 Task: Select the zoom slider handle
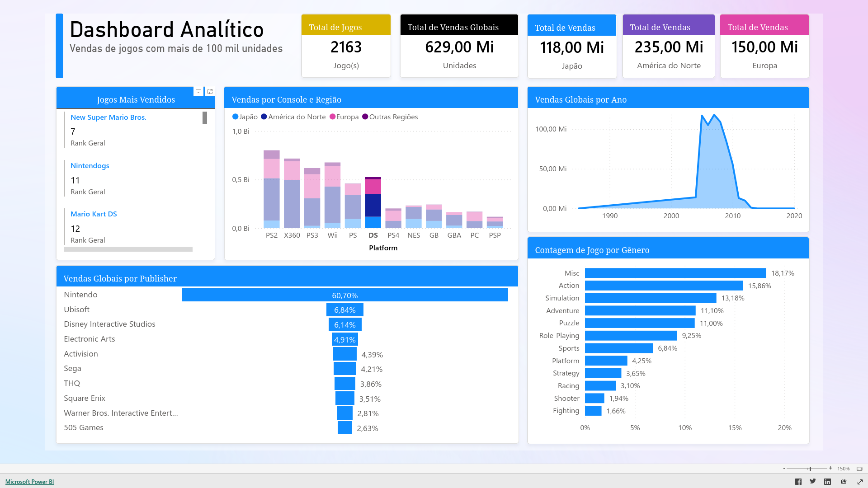tap(810, 469)
